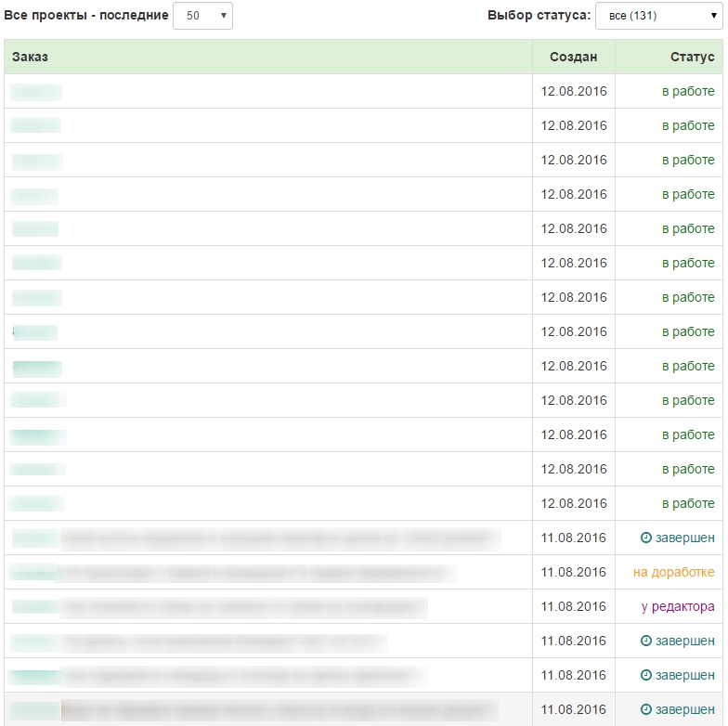Open the Выбор статуса dropdown все (131)
The height and width of the screenshot is (726, 728).
[x=659, y=16]
